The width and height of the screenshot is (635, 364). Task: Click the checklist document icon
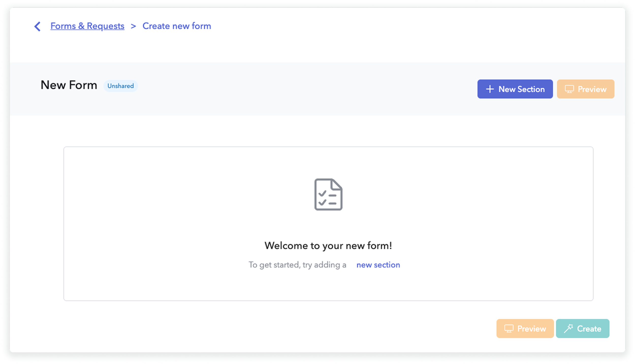(x=328, y=195)
